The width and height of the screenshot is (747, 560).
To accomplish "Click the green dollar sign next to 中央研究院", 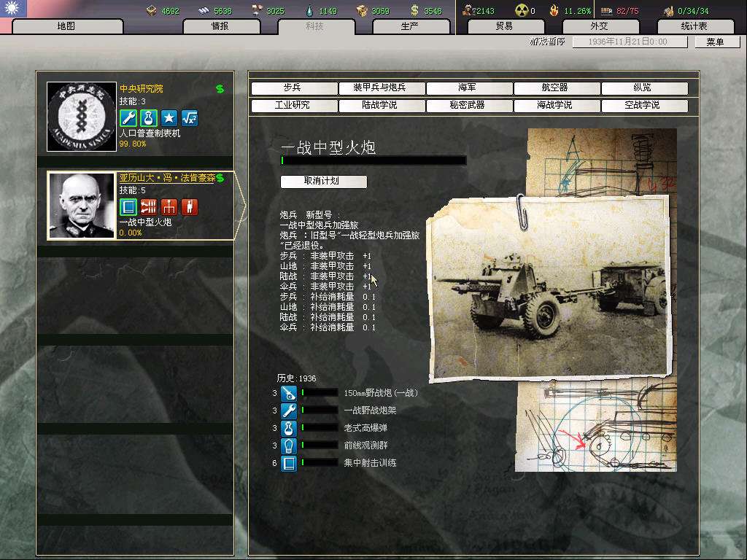I will pos(220,88).
